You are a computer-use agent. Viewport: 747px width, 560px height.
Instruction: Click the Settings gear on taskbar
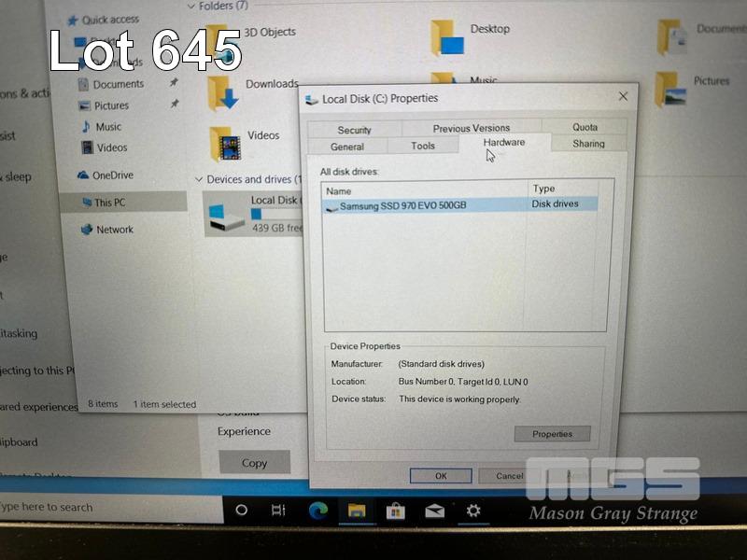point(473,510)
